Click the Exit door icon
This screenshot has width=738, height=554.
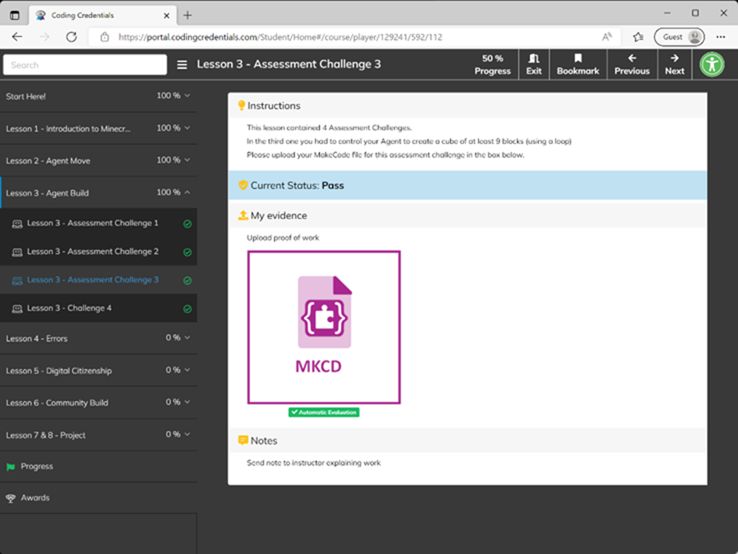click(534, 58)
